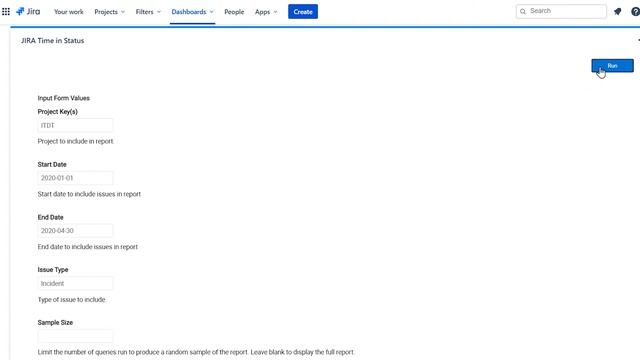640x360 pixels.
Task: Click the Create button
Action: coord(303,12)
